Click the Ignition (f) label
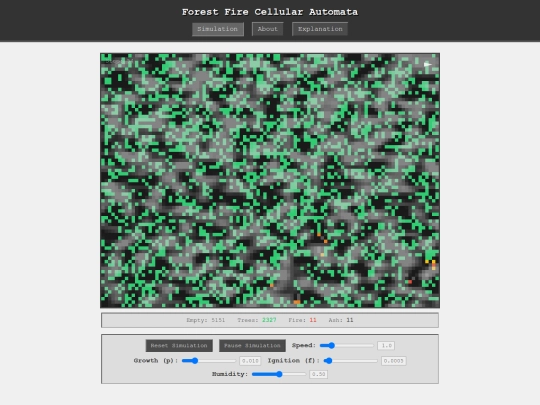Image resolution: width=540 pixels, height=405 pixels. tap(294, 361)
